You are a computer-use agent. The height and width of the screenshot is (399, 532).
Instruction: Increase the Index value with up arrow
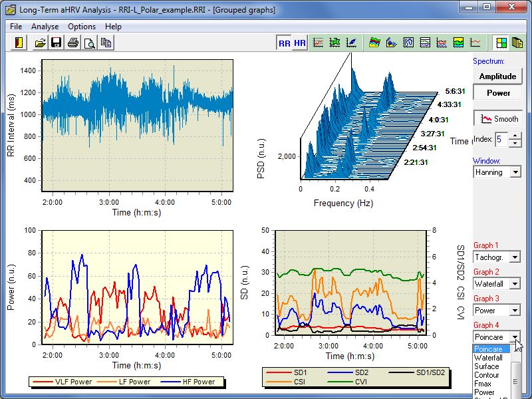(x=515, y=136)
